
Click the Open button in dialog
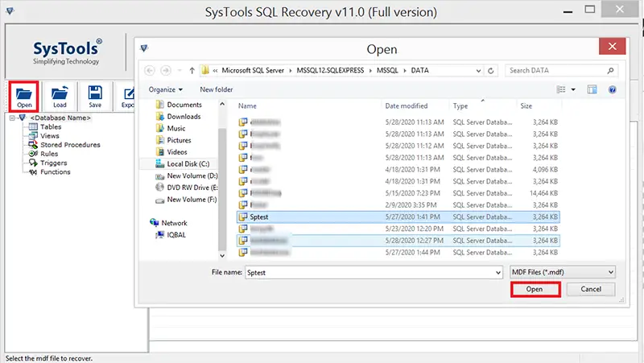535,290
